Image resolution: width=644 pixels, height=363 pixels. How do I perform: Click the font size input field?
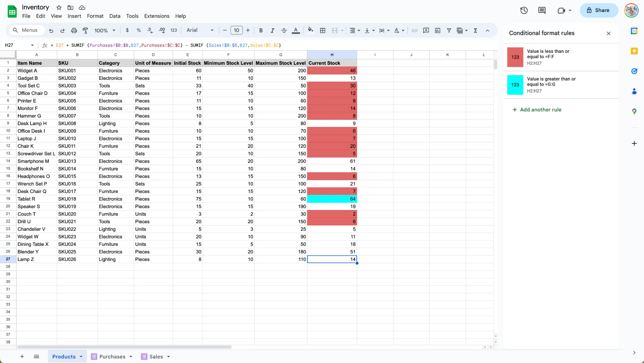(x=236, y=30)
